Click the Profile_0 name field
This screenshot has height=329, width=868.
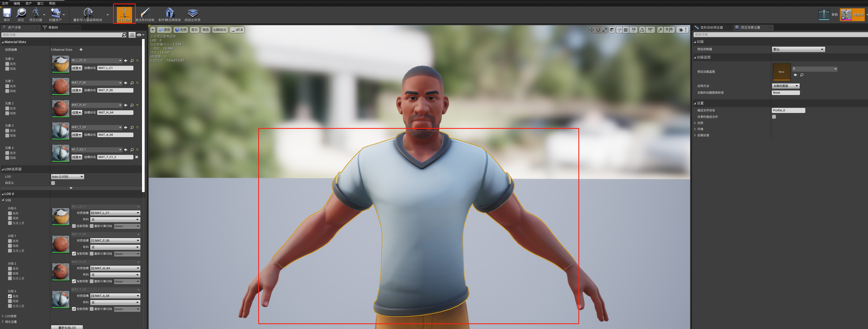(788, 110)
